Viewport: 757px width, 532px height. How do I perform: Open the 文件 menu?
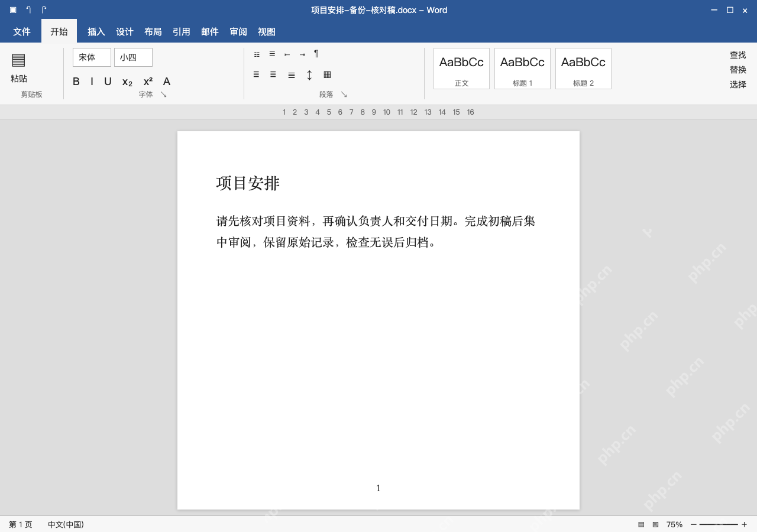[22, 32]
